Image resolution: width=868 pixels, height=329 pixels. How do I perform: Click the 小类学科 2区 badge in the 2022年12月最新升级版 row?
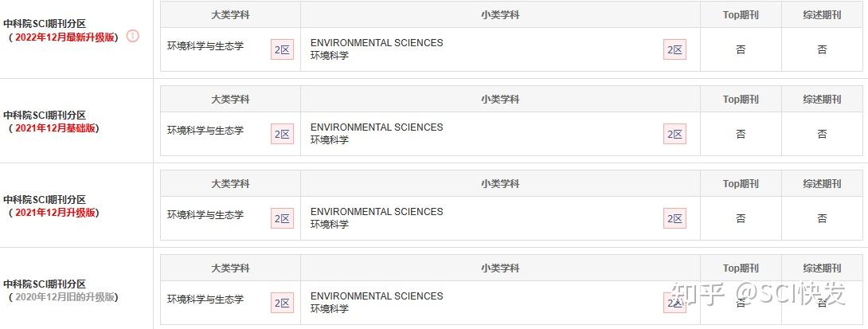tap(674, 49)
